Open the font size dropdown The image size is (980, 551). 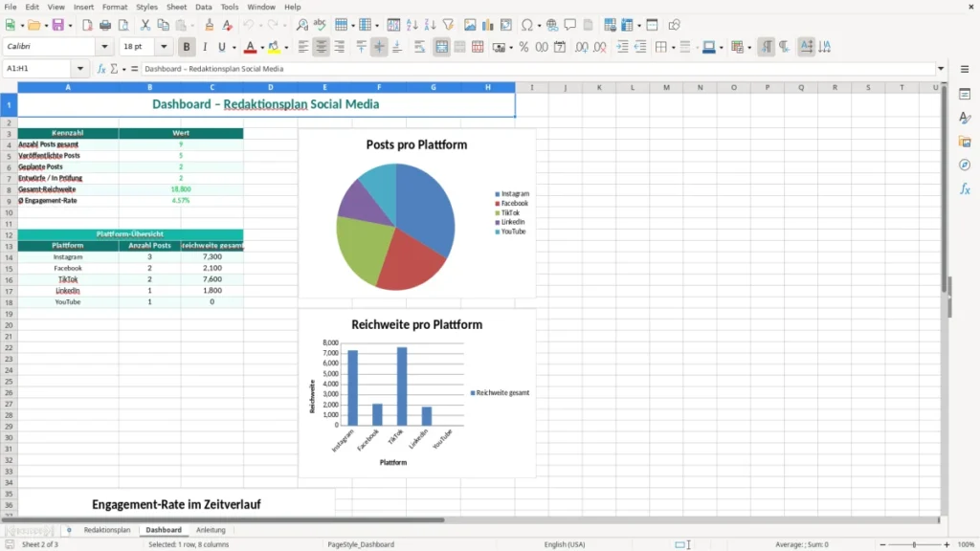pos(164,46)
